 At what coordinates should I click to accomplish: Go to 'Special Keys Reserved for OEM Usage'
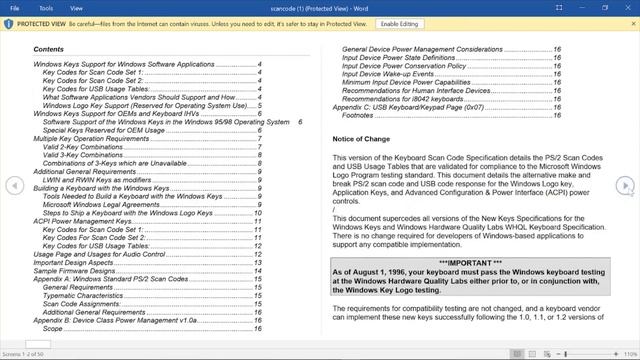(152, 130)
